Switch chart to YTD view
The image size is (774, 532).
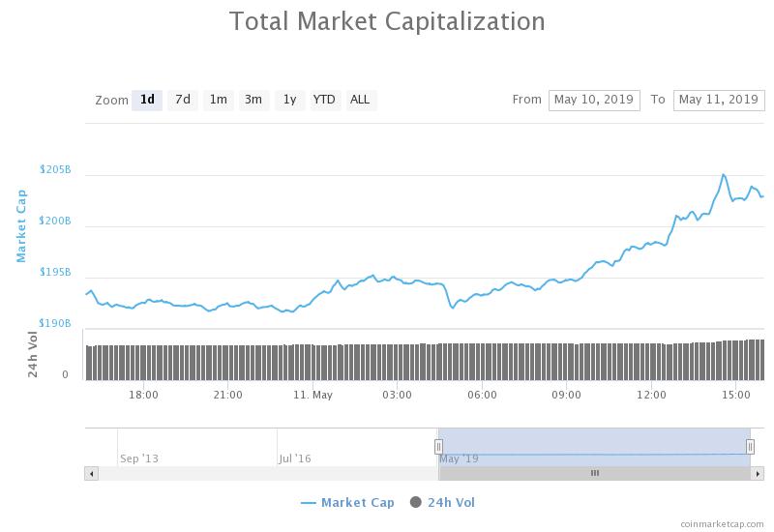coord(324,100)
